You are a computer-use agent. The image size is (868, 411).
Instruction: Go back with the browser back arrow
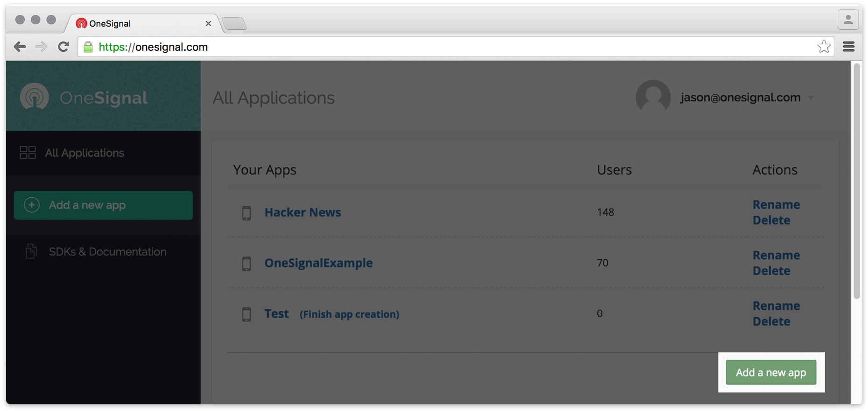click(x=20, y=47)
